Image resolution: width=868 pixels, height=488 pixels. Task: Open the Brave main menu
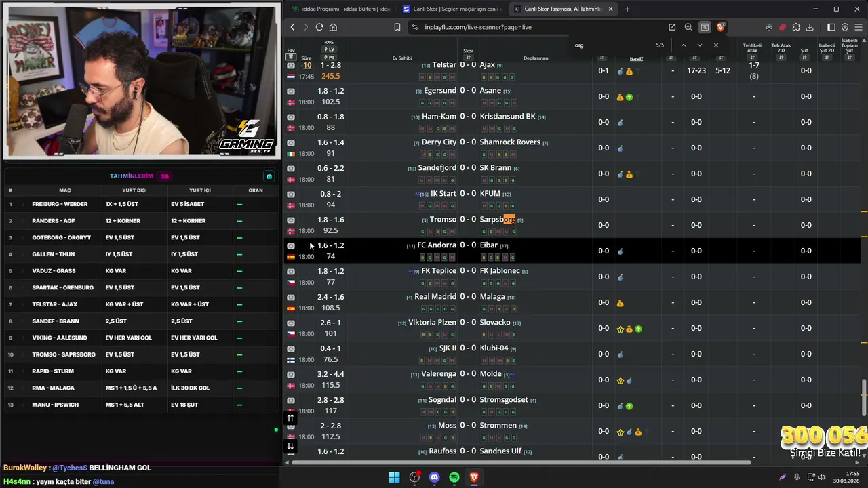click(858, 27)
